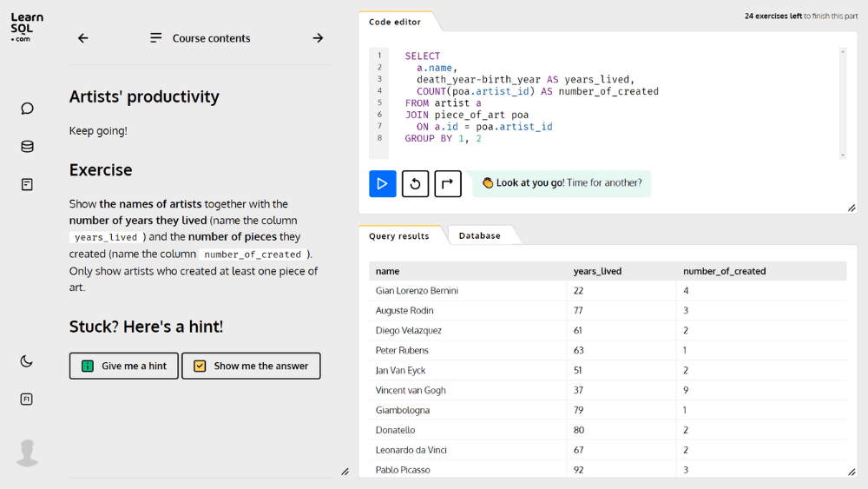This screenshot has height=489, width=868.
Task: Open the database icon in sidebar
Action: pyautogui.click(x=27, y=146)
